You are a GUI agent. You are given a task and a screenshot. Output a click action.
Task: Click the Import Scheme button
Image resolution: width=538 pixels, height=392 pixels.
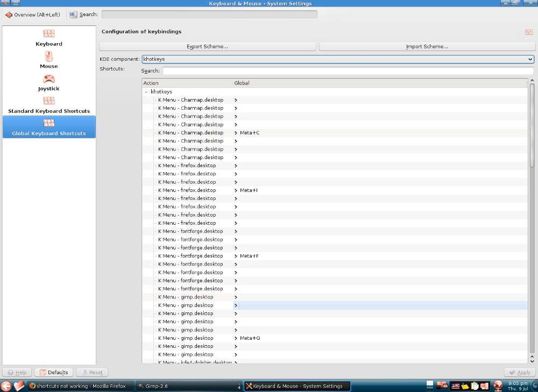pos(427,47)
